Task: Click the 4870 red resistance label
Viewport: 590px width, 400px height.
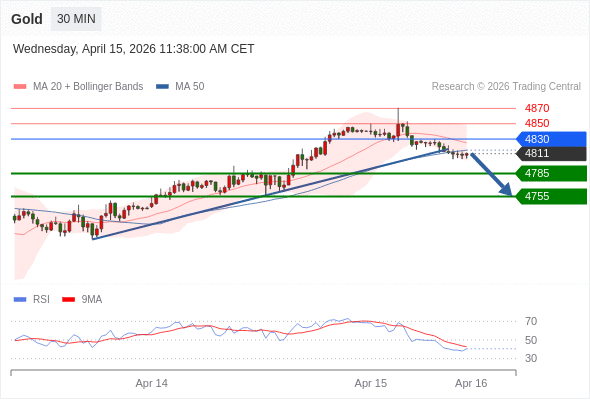Action: coord(537,108)
